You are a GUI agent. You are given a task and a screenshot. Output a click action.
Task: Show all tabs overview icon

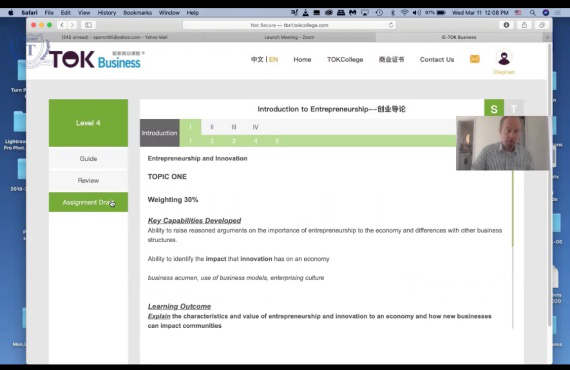pyautogui.click(x=542, y=25)
